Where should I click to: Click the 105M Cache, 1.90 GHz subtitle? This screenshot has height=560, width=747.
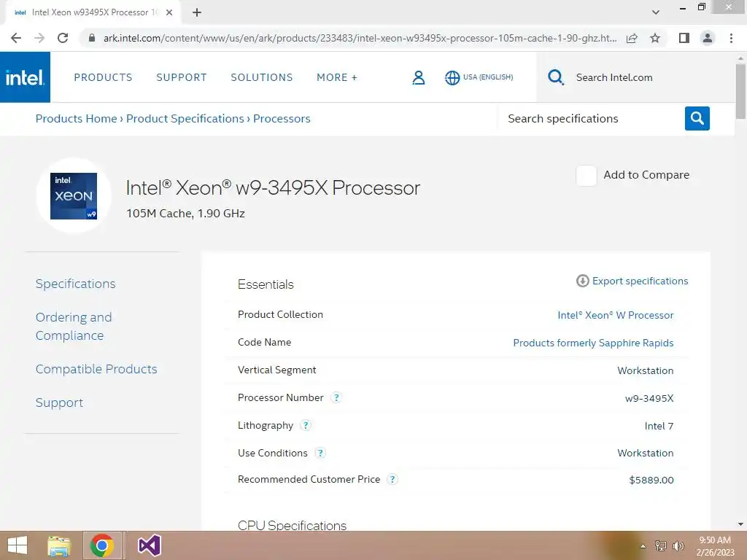pyautogui.click(x=185, y=214)
